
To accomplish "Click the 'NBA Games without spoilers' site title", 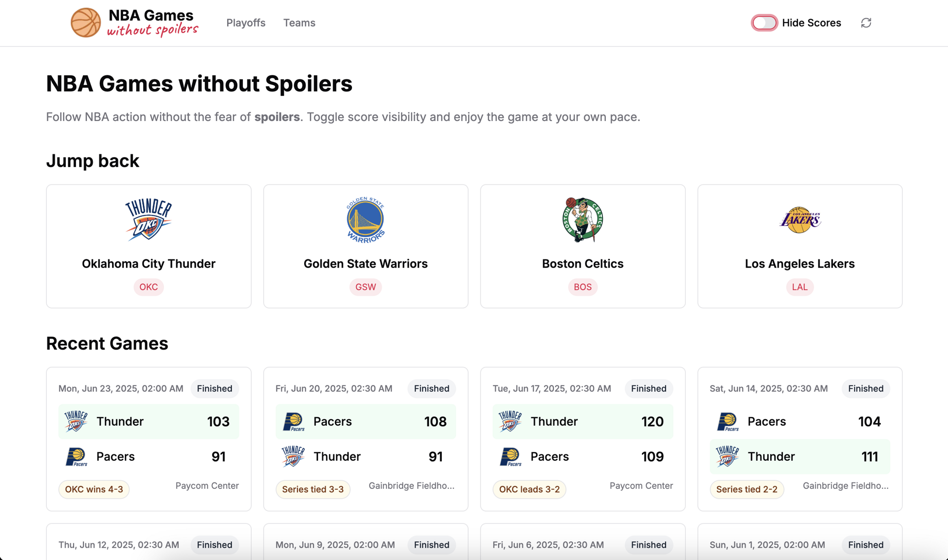I will pyautogui.click(x=153, y=23).
